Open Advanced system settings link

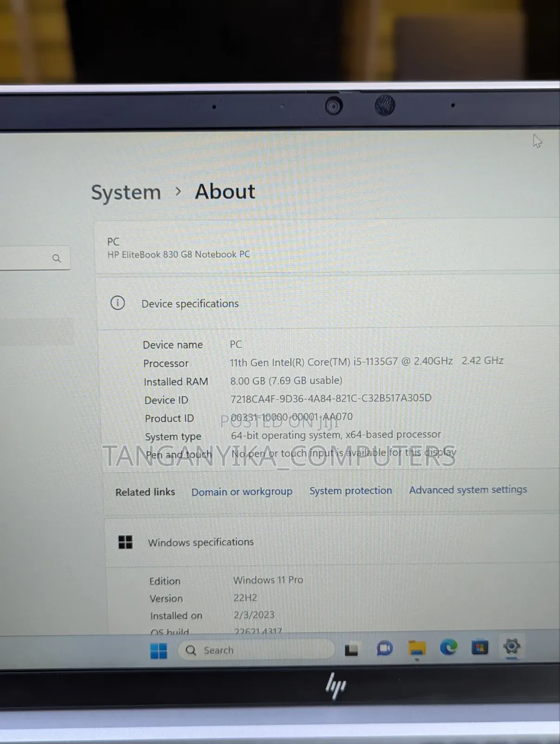pyautogui.click(x=468, y=490)
